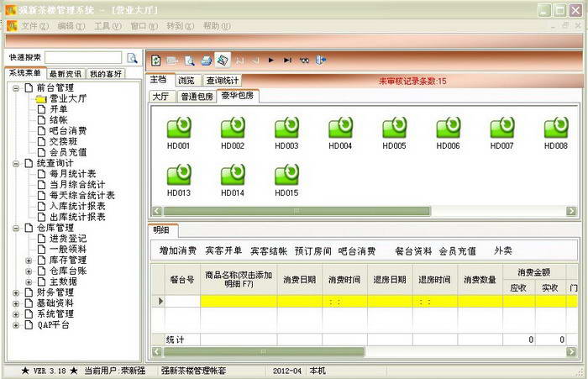Click the refresh toolbar icon
This screenshot has height=379, width=588.
tap(156, 60)
